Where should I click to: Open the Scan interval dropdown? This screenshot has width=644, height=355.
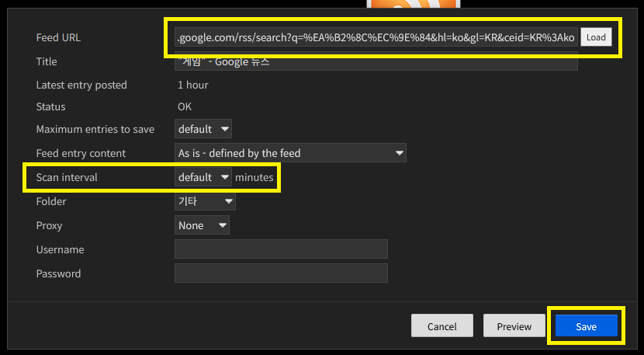pos(203,177)
